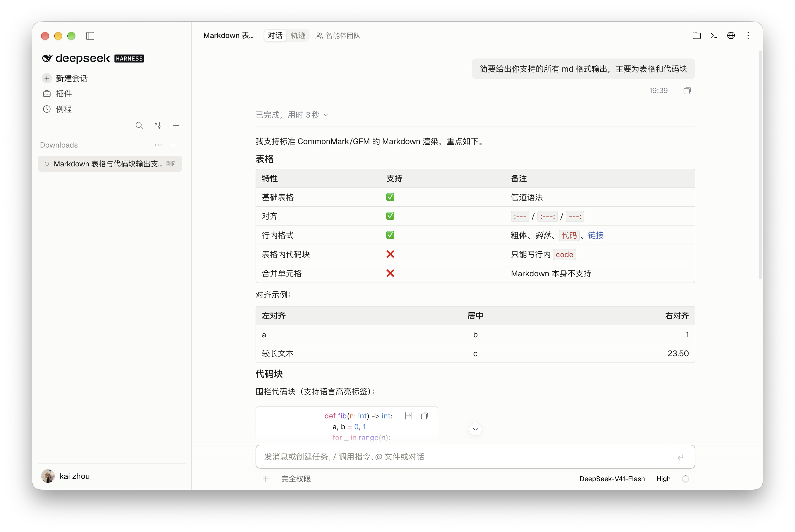Image resolution: width=795 pixels, height=532 pixels.
Task: Open the folder icon in top toolbar
Action: click(696, 35)
